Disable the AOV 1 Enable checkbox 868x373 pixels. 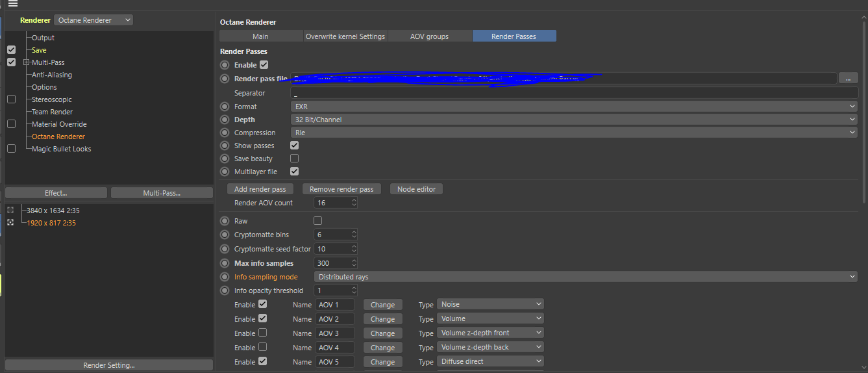pyautogui.click(x=262, y=303)
